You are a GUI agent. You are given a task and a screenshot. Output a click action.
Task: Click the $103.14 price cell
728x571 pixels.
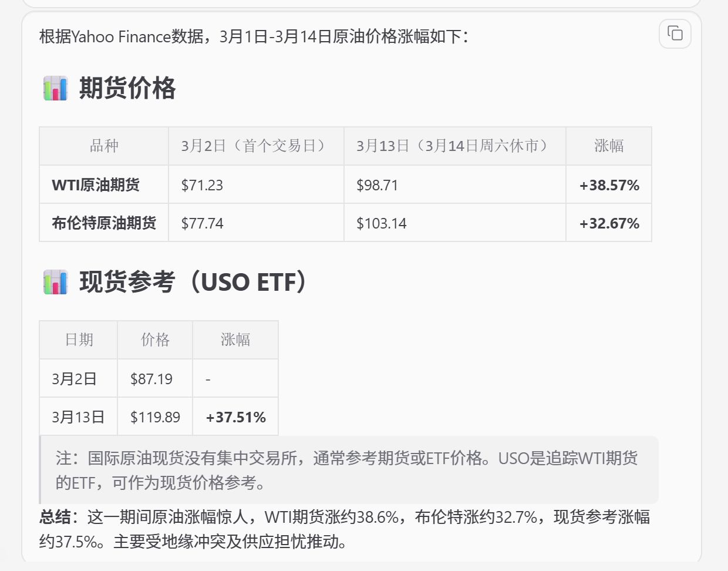[381, 223]
